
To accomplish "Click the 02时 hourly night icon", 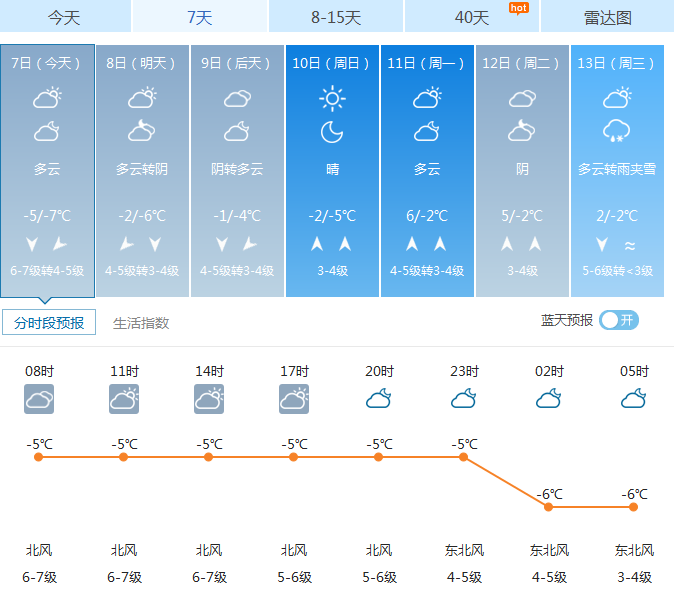I will pyautogui.click(x=548, y=399).
